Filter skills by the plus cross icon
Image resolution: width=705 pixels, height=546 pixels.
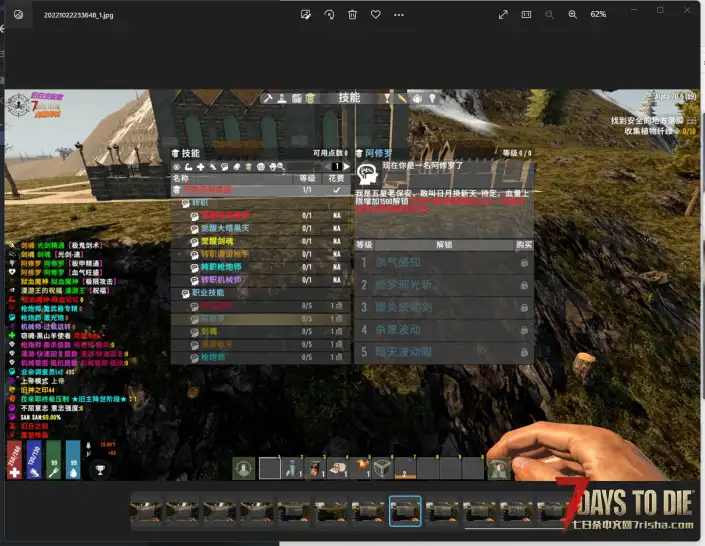pyautogui.click(x=201, y=167)
